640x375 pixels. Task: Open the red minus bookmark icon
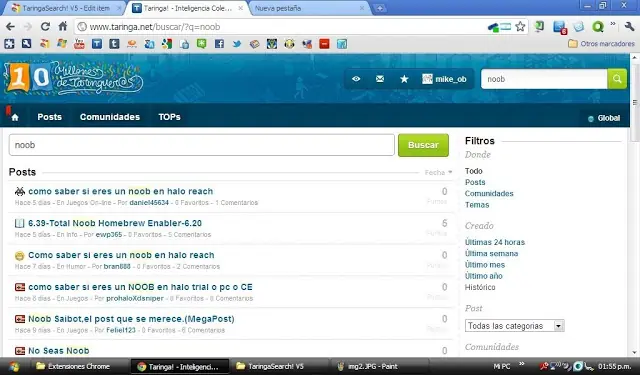click(324, 44)
